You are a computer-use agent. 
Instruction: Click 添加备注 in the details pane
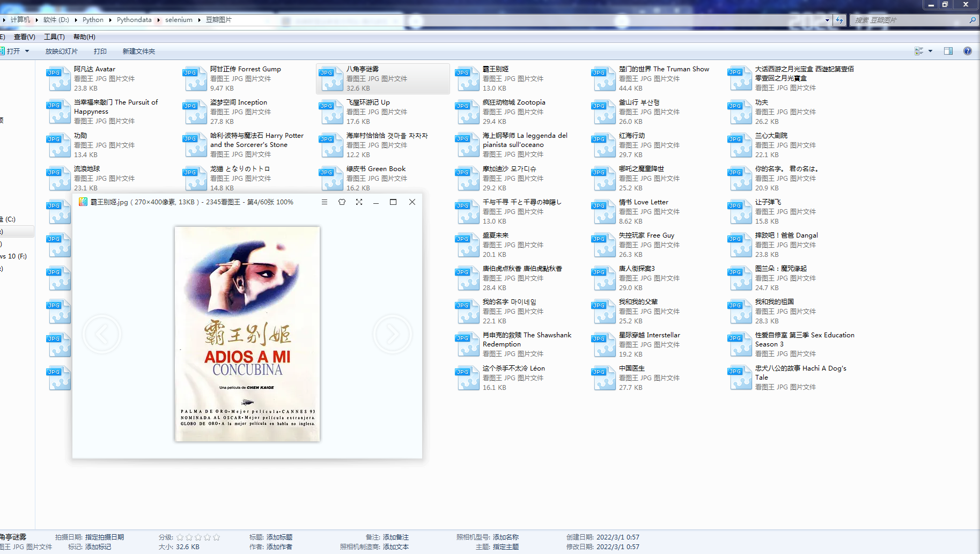coord(396,537)
